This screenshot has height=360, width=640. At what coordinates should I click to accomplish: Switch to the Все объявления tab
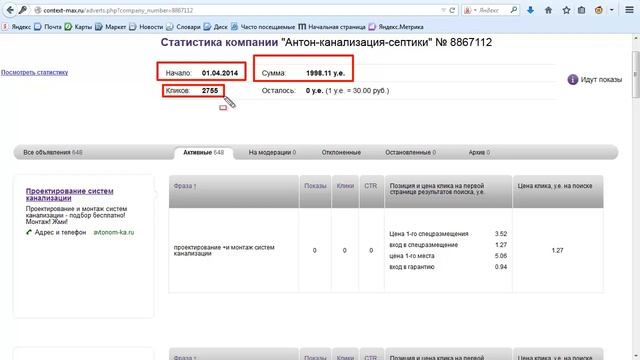tap(53, 152)
